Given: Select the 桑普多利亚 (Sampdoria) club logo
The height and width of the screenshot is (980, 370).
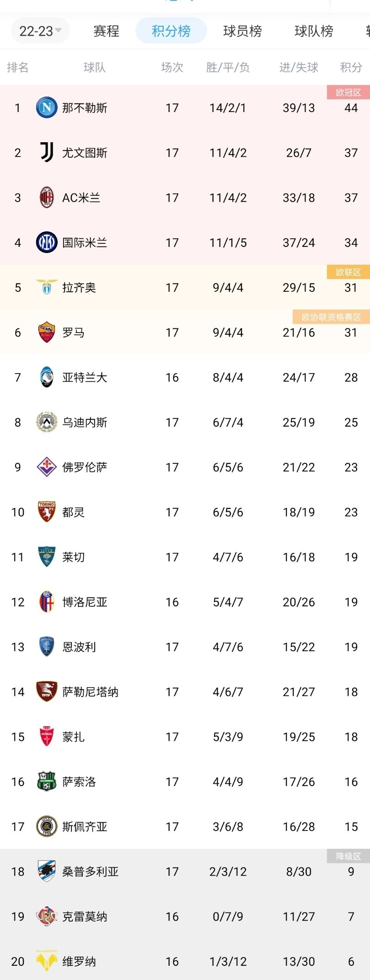Looking at the screenshot, I should pos(46,872).
